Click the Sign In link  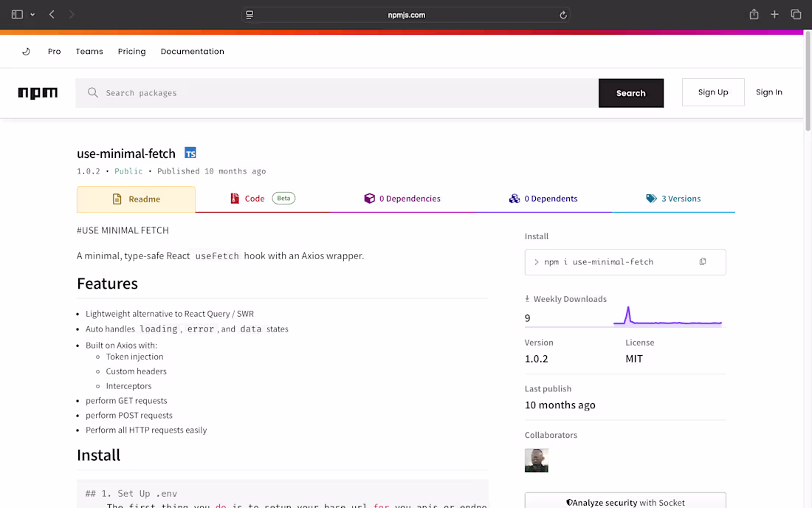(768, 92)
